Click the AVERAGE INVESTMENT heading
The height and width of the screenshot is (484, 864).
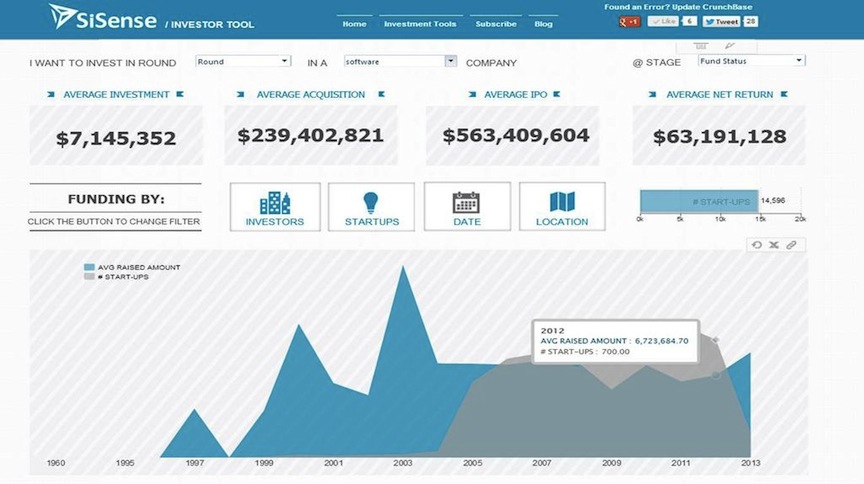pos(116,95)
